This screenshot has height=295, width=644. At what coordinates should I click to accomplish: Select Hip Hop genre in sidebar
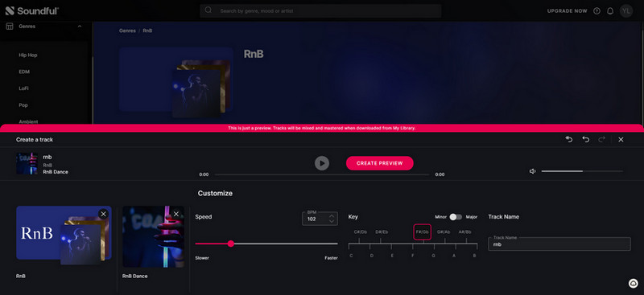point(28,55)
